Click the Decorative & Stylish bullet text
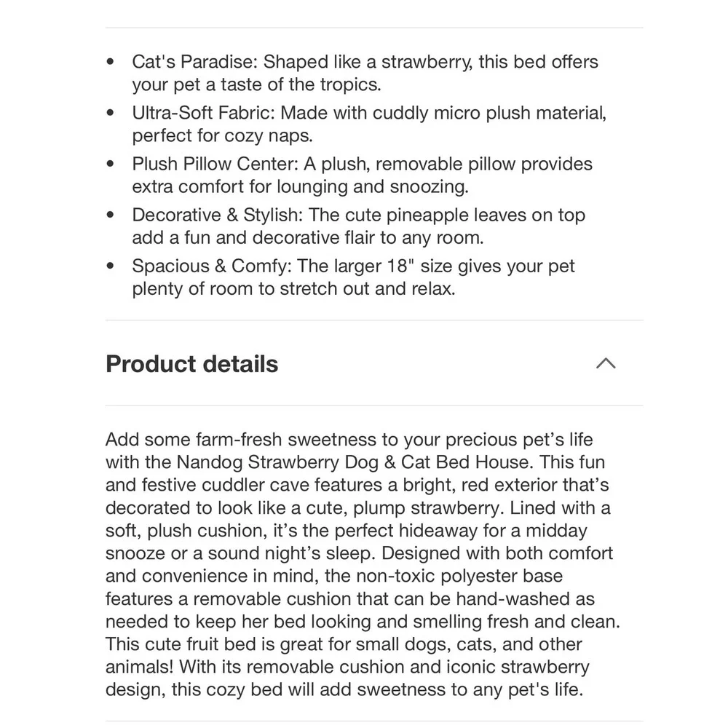728x728 pixels. [358, 226]
